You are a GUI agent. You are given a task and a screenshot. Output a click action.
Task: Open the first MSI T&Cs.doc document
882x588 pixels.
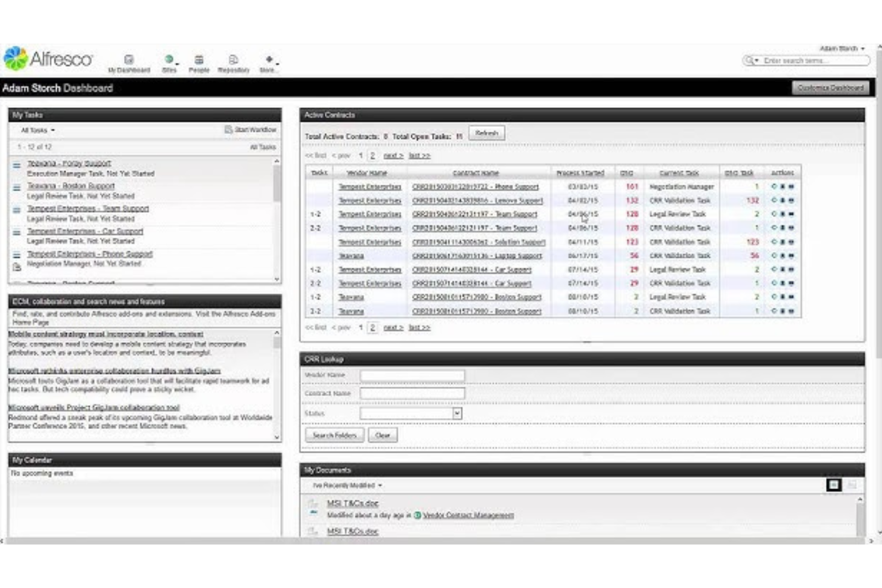point(352,503)
